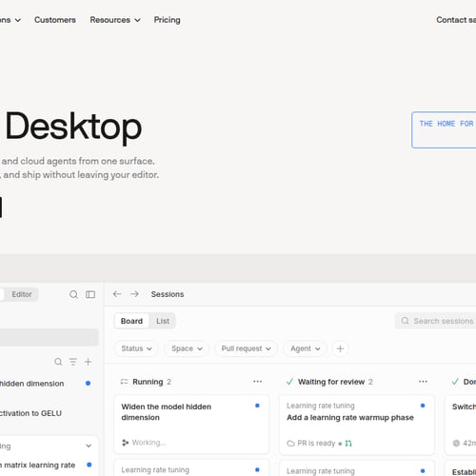Screen dimensions: 476x476
Task: Search the sidebar session list icon
Action: (x=58, y=362)
